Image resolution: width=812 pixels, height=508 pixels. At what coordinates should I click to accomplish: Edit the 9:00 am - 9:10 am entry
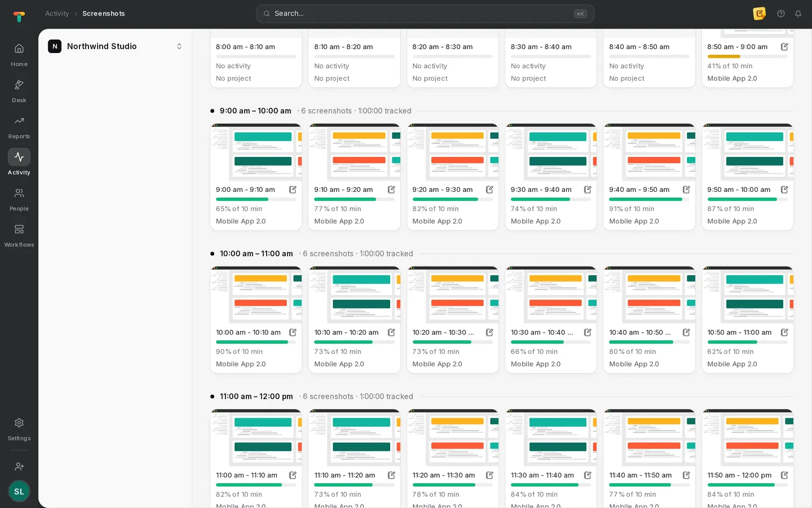coord(293,190)
